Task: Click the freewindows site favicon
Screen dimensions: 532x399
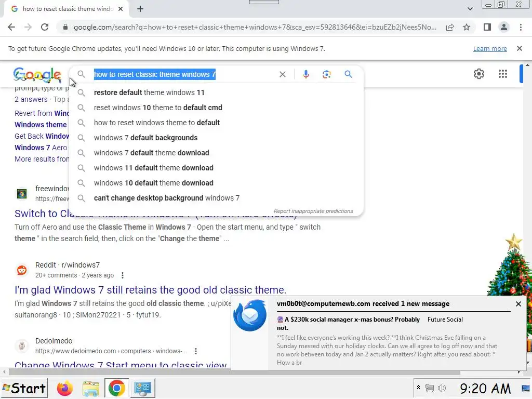Action: tap(22, 194)
